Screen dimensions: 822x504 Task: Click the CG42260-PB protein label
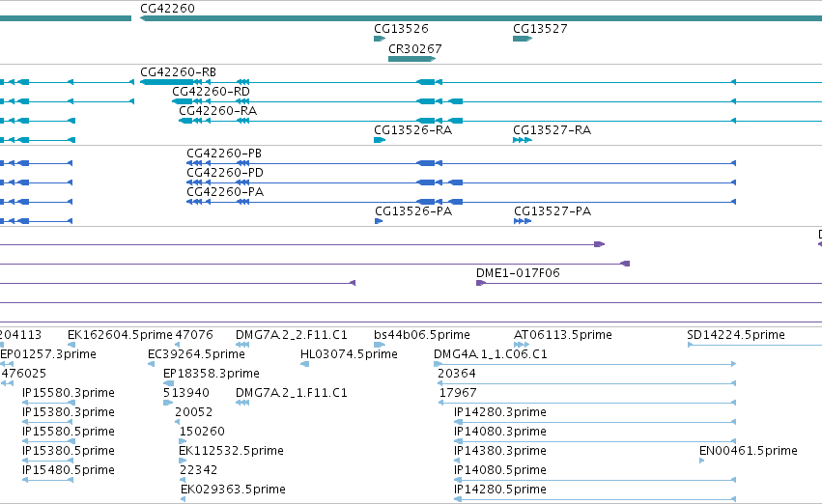coord(224,153)
